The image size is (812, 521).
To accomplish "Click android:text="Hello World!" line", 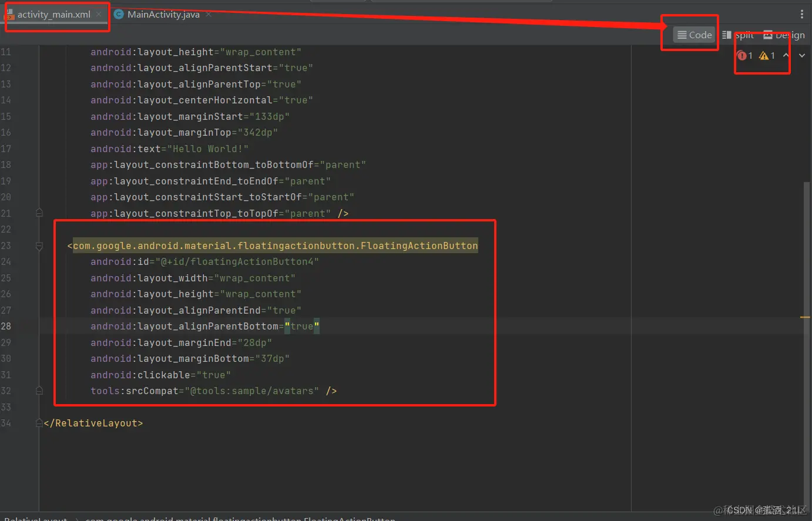I will (x=169, y=149).
